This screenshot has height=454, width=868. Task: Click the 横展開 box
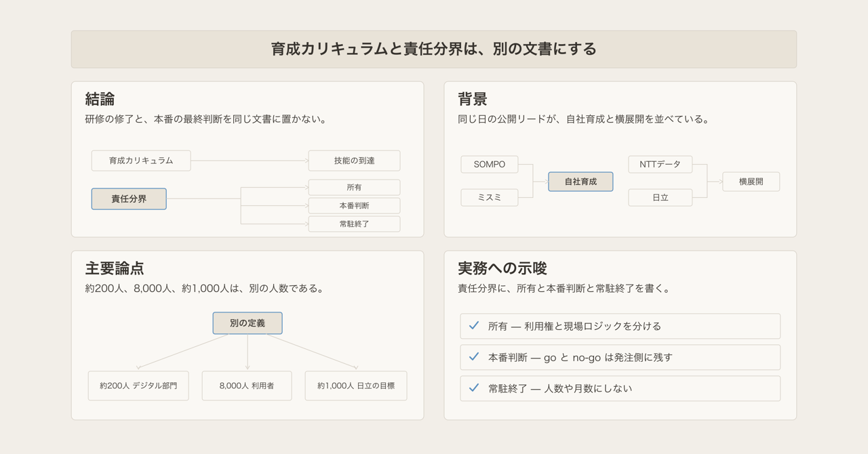(x=751, y=182)
